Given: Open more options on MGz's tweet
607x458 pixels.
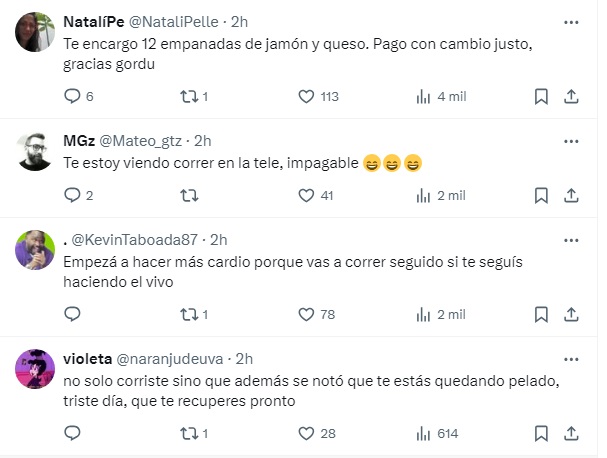Looking at the screenshot, I should click(570, 139).
